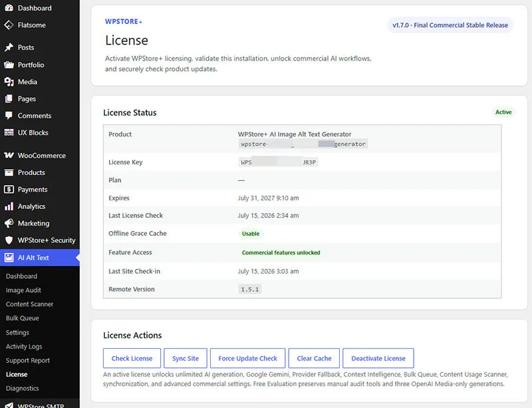Screen dimensions: 532x408
Task: Open the Diagnostics submenu item
Action: (23, 388)
